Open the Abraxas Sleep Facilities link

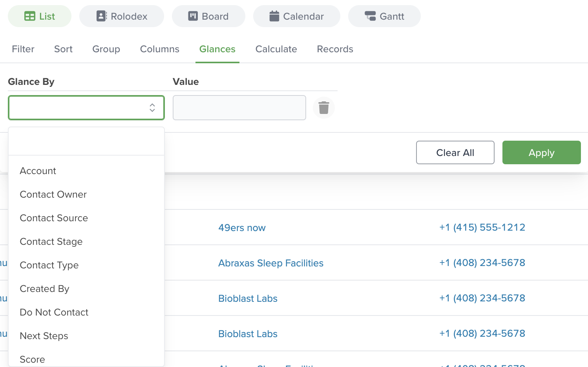tap(271, 263)
